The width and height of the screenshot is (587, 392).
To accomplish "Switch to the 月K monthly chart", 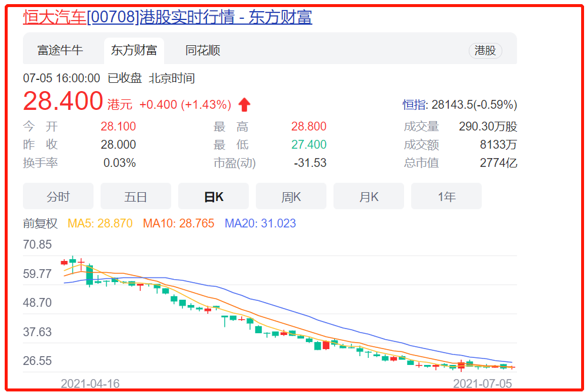I will tap(369, 196).
